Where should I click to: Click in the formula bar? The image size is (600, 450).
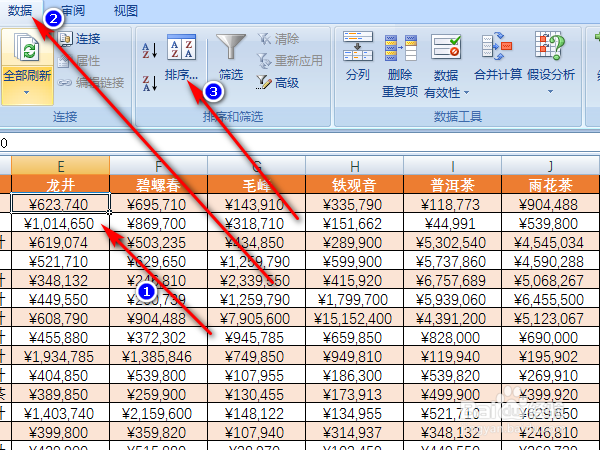(300, 143)
